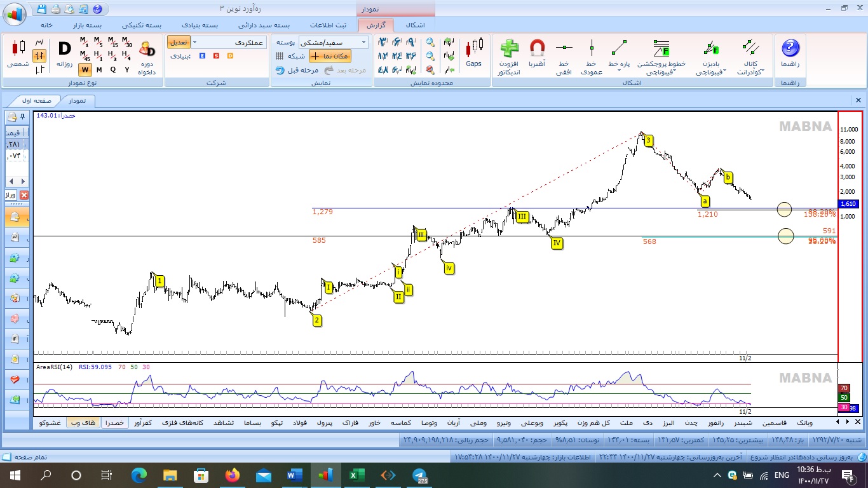This screenshot has width=868, height=488.
Task: Click the red reset zoom magnifier icon
Action: 431,70
